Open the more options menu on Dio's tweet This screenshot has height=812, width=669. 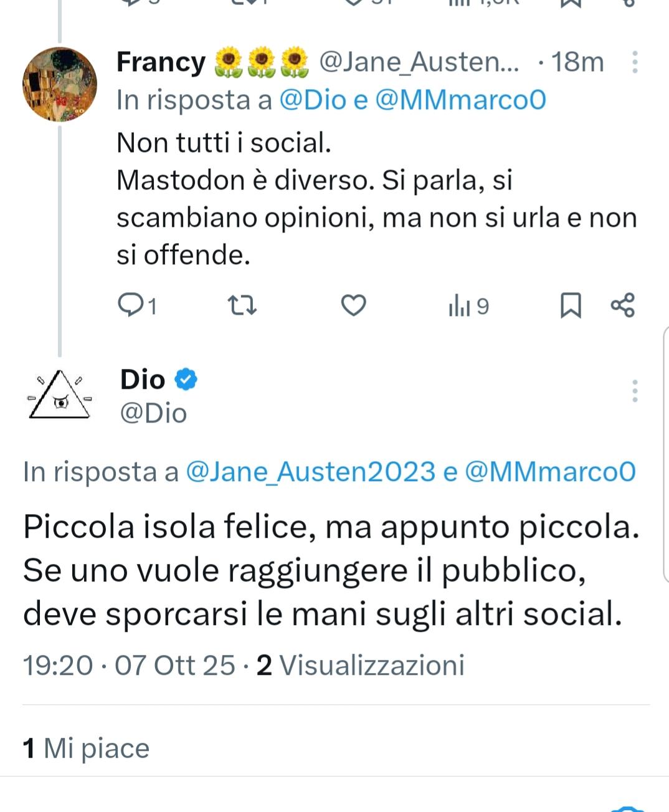click(634, 391)
